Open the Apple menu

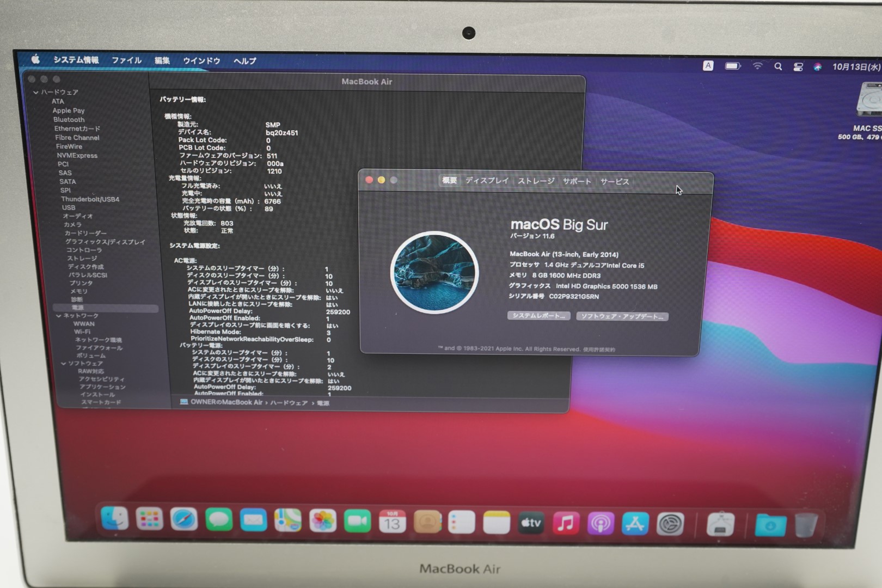coord(35,59)
